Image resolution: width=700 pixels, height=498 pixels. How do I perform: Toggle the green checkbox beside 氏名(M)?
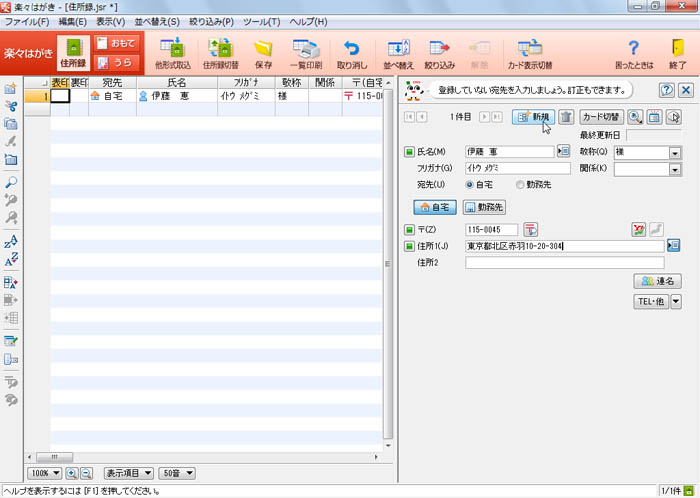[x=408, y=152]
